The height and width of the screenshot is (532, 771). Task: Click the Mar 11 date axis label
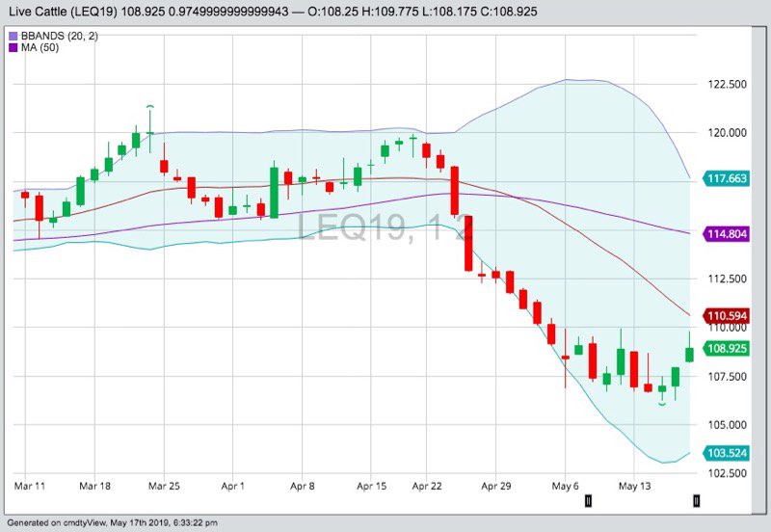[x=30, y=487]
